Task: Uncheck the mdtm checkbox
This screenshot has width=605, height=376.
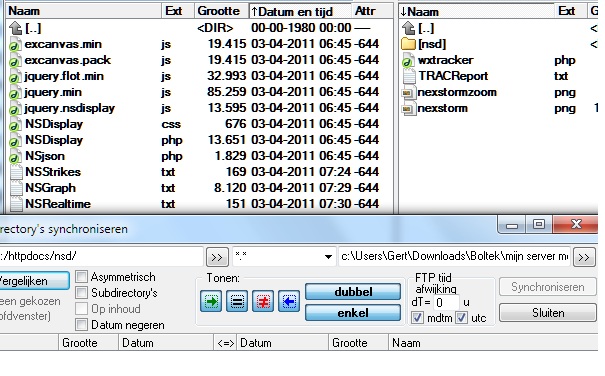Action: click(x=417, y=318)
